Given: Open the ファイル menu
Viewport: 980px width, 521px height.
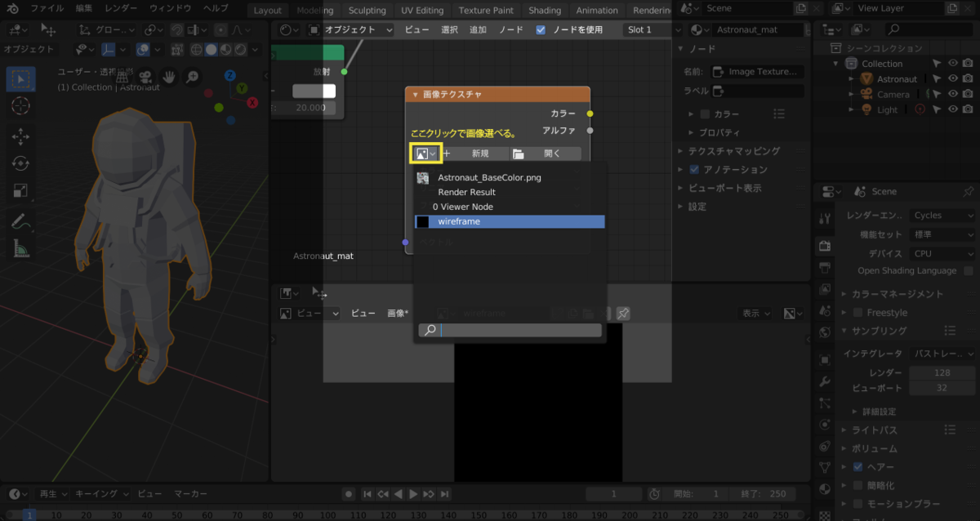Looking at the screenshot, I should pos(47,9).
